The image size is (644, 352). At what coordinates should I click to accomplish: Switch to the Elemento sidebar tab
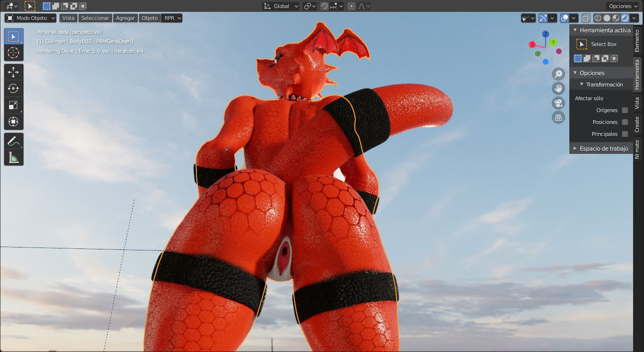coord(637,41)
